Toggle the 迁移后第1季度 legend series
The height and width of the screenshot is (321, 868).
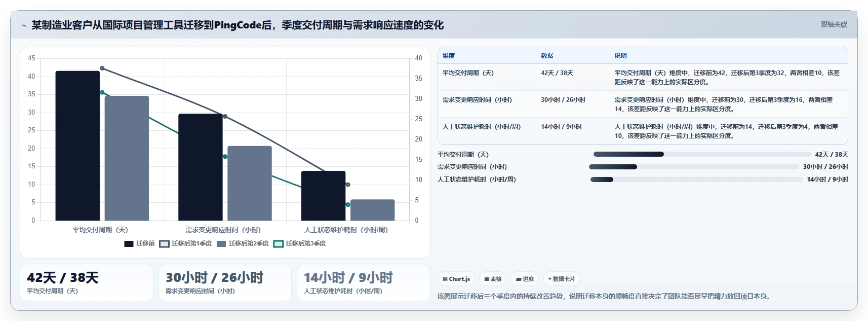tap(185, 244)
